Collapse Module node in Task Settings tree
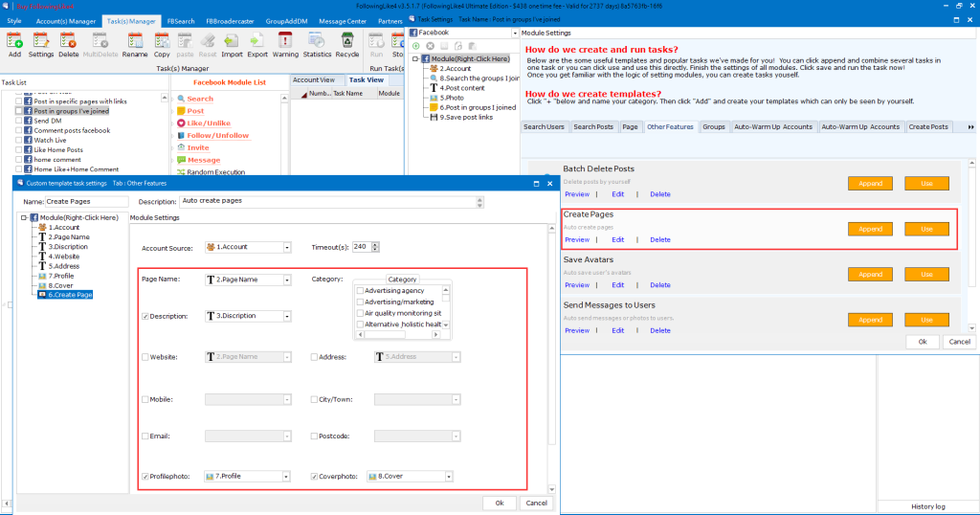The width and height of the screenshot is (980, 515). pos(415,58)
